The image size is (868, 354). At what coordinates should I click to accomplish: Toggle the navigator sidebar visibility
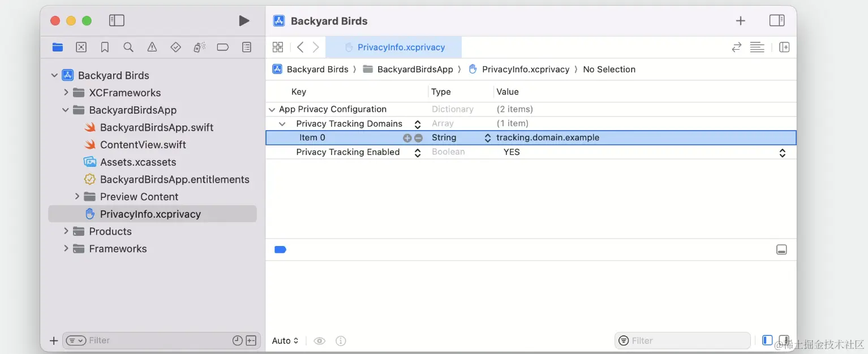[117, 21]
